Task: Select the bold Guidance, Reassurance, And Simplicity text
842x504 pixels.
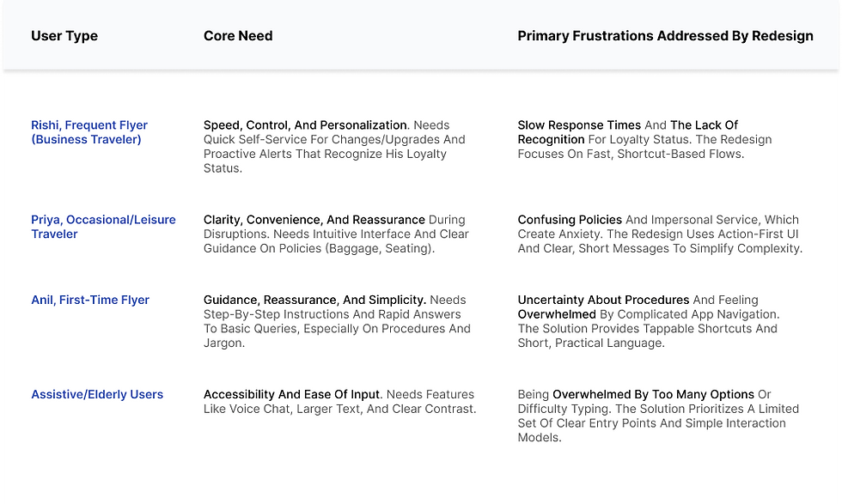Action: click(314, 301)
